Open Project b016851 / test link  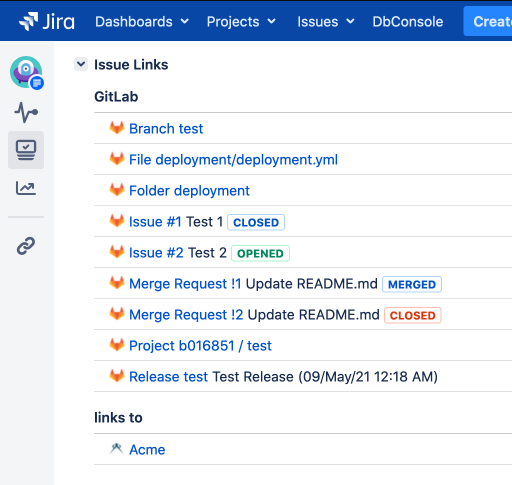(200, 346)
